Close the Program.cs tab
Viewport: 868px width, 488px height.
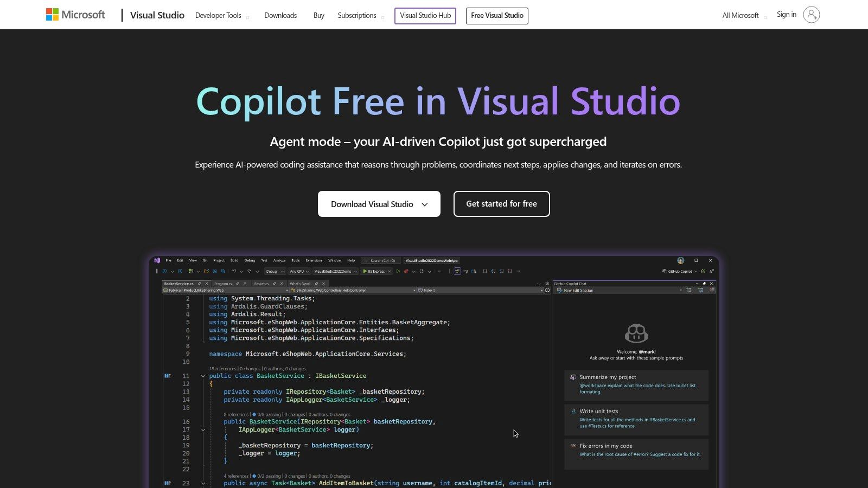pyautogui.click(x=245, y=284)
